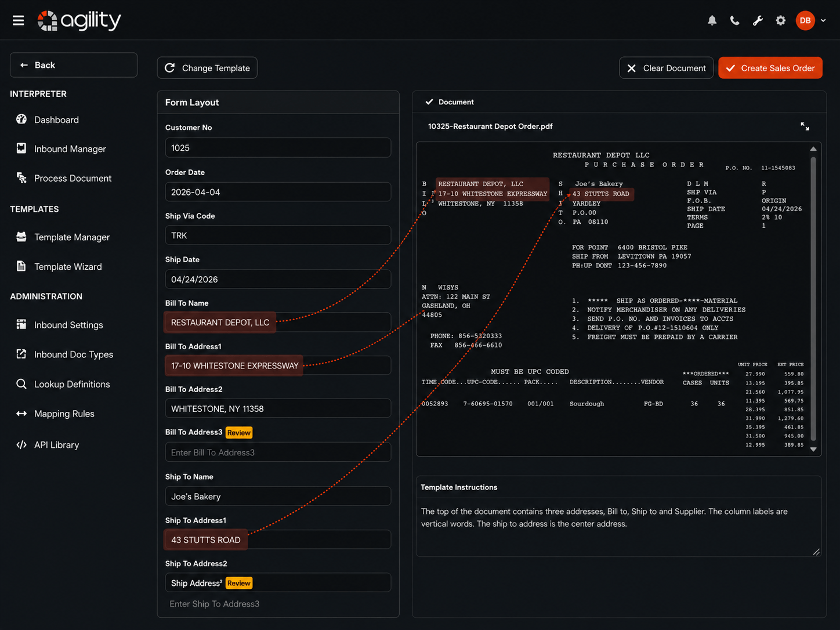The height and width of the screenshot is (630, 840).
Task: Navigate to Inbound Settings
Action: pos(68,325)
